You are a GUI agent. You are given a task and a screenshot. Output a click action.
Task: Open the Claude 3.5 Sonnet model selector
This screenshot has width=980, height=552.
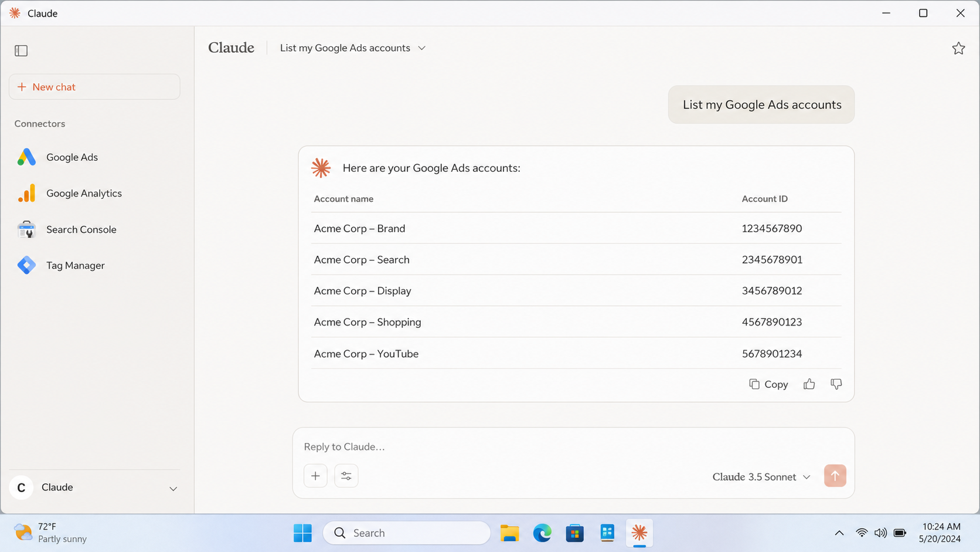click(761, 477)
